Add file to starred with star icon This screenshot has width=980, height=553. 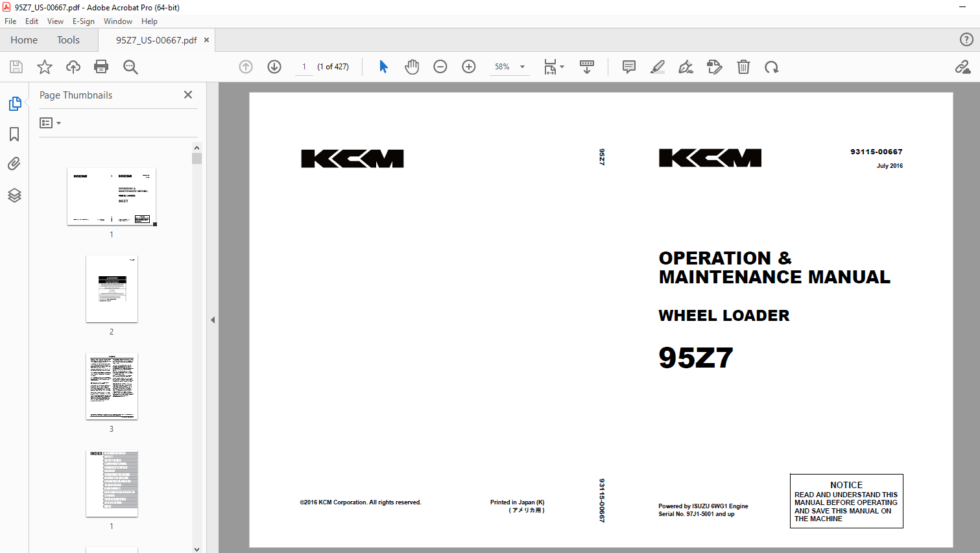45,67
